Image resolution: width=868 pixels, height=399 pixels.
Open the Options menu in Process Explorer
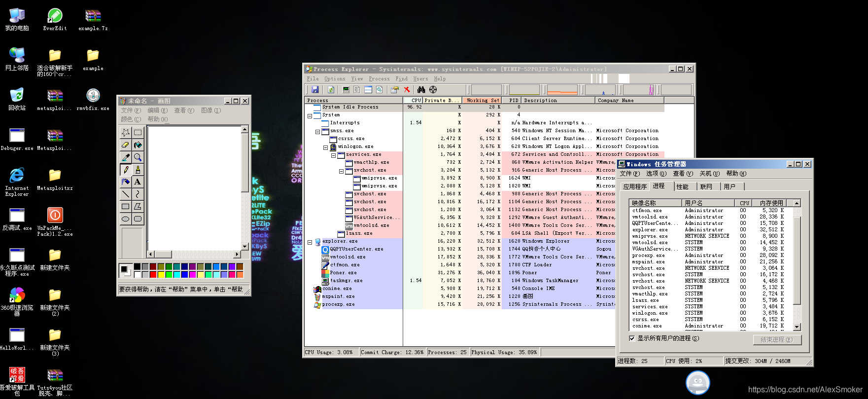pos(335,78)
